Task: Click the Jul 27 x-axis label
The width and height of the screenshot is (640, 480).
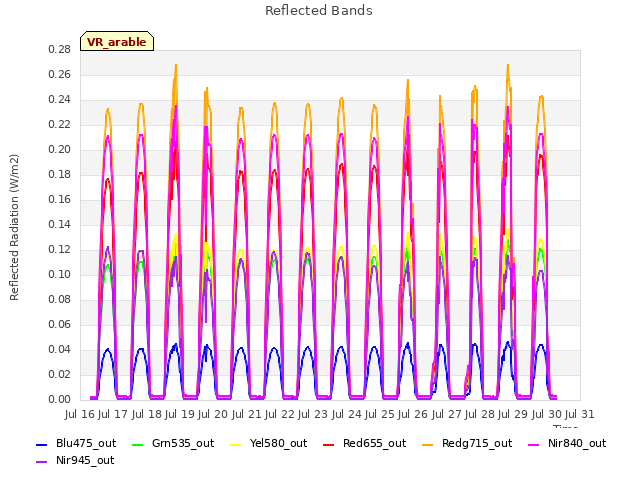Action: coord(446,414)
